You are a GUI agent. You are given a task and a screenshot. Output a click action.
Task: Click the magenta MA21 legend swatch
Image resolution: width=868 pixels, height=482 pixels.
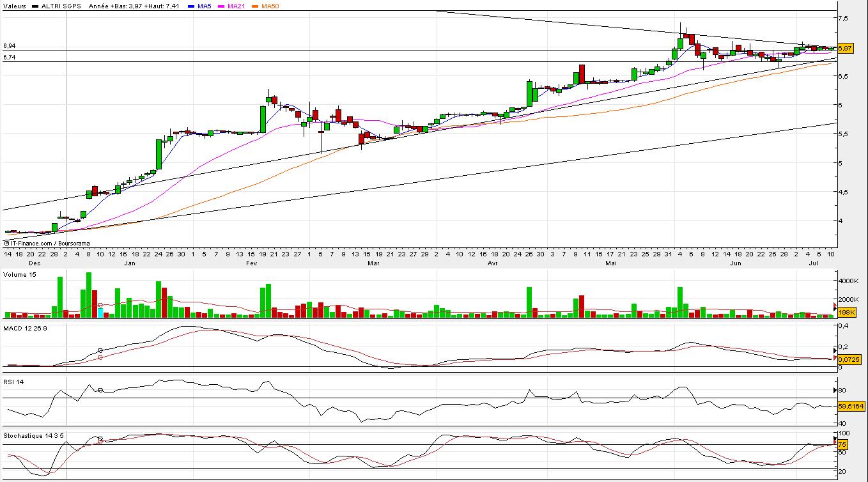[x=222, y=6]
